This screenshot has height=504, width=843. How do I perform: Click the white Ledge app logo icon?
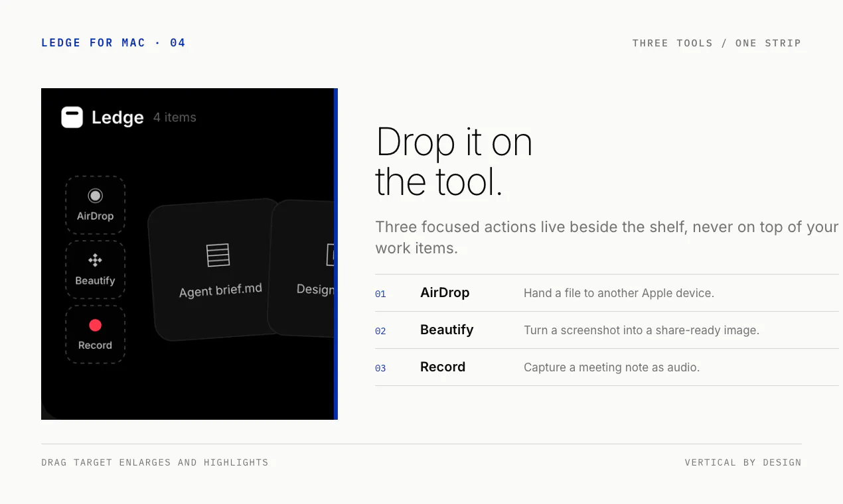click(72, 117)
